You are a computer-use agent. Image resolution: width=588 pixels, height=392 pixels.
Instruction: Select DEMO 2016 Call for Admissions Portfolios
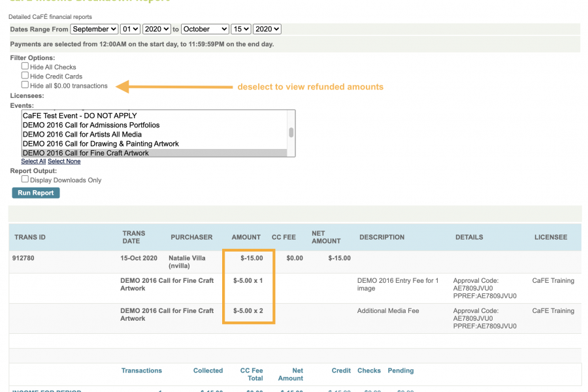pos(154,125)
